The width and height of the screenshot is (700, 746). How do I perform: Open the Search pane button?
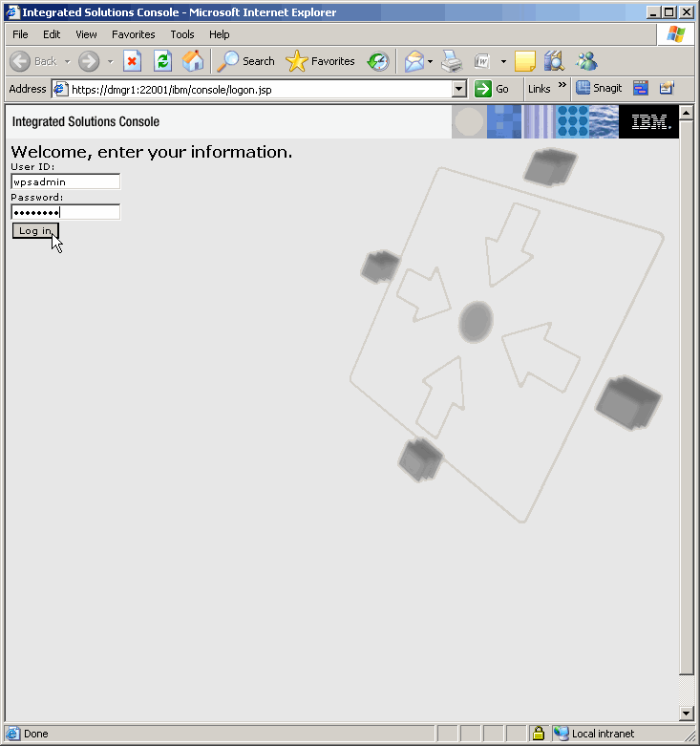tap(245, 61)
